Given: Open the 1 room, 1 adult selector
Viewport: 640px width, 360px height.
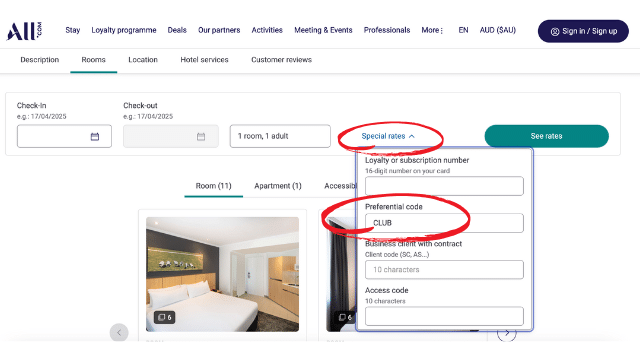Looking at the screenshot, I should click(x=280, y=136).
